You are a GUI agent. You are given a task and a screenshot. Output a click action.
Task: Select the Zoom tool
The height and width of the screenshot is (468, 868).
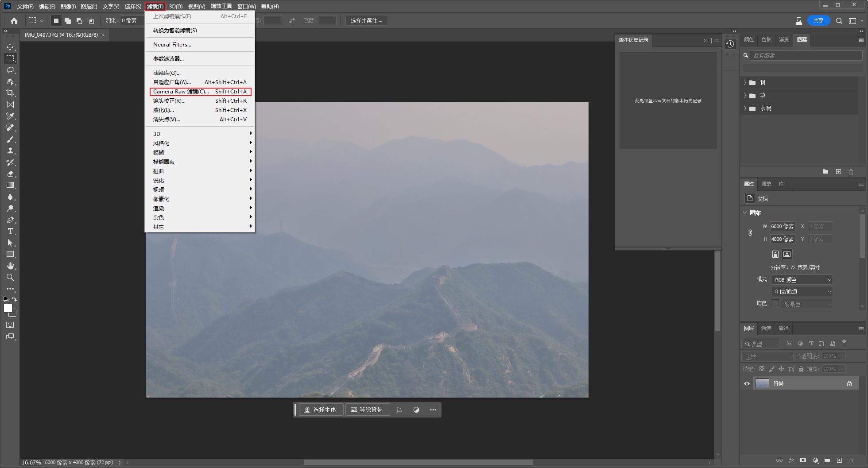[10, 277]
